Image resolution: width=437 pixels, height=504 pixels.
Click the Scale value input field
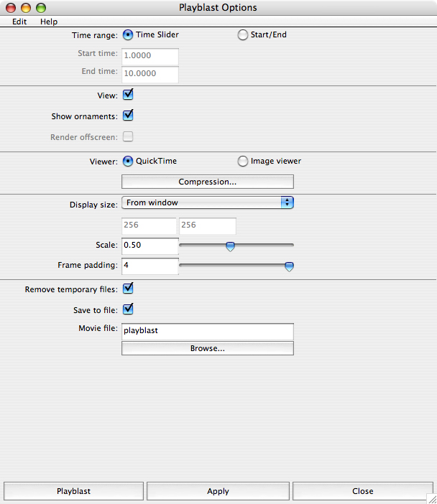pos(149,246)
